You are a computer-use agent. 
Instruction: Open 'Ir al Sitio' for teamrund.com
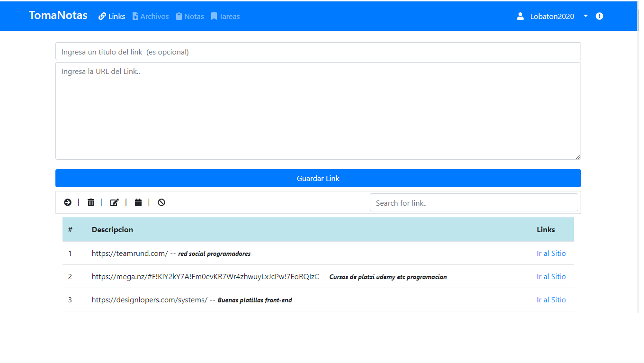tap(551, 254)
